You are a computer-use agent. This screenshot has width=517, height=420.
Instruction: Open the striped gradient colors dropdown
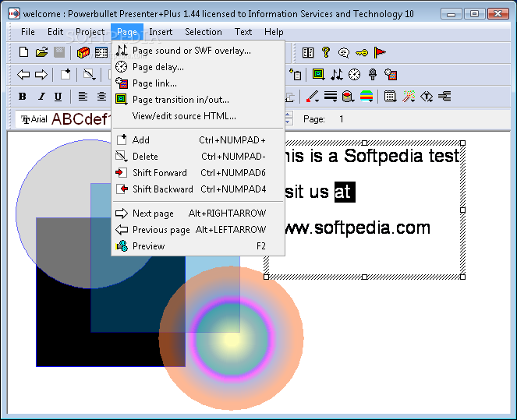tap(367, 96)
